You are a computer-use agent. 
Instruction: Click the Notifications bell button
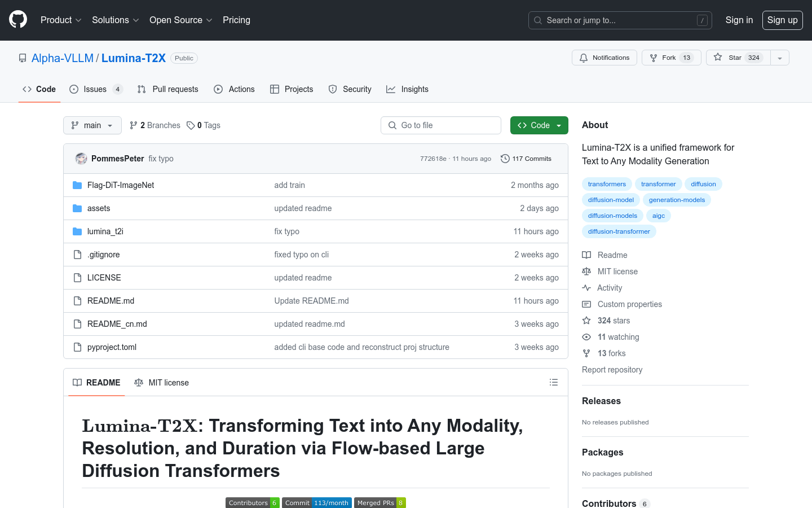pos(604,58)
